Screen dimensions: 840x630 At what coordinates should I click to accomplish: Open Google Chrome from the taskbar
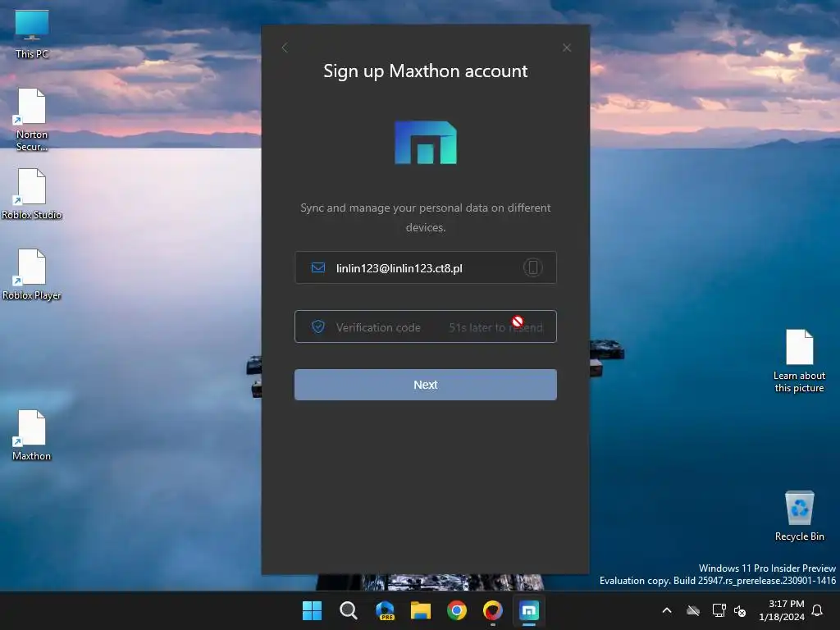pyautogui.click(x=457, y=610)
